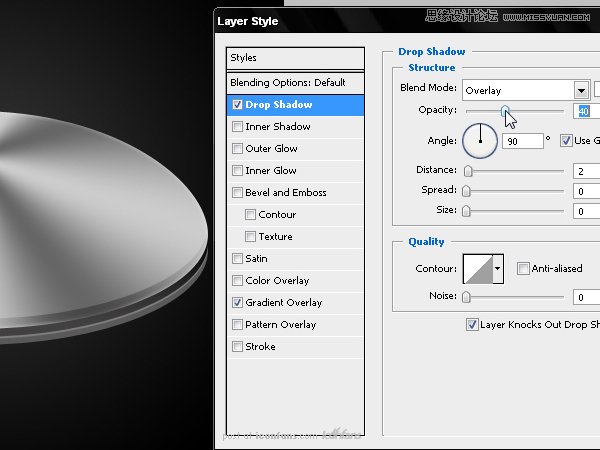The image size is (600, 450).
Task: Uncheck the Gradient Overlay checkbox
Action: (x=237, y=303)
